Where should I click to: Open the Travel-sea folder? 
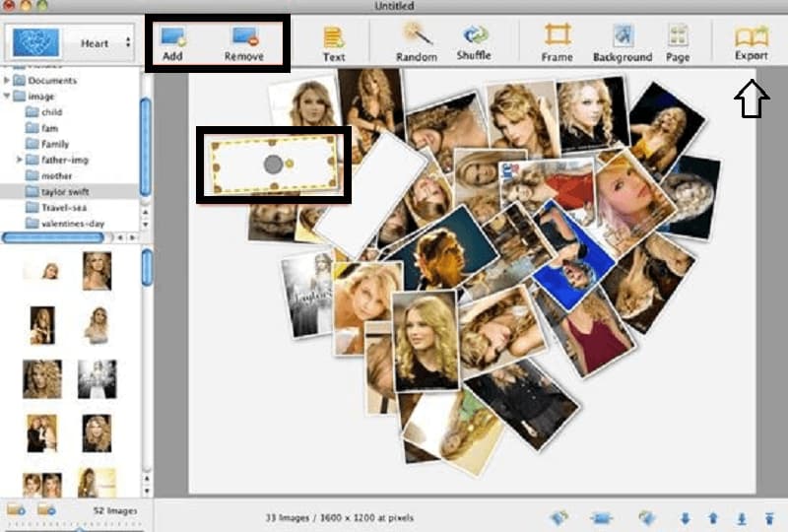pos(67,207)
